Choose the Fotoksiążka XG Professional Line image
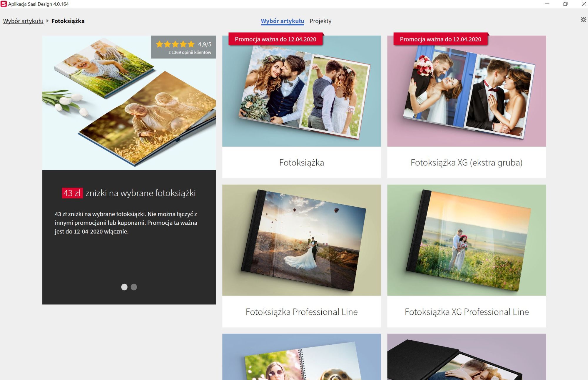This screenshot has width=588, height=380. click(466, 240)
